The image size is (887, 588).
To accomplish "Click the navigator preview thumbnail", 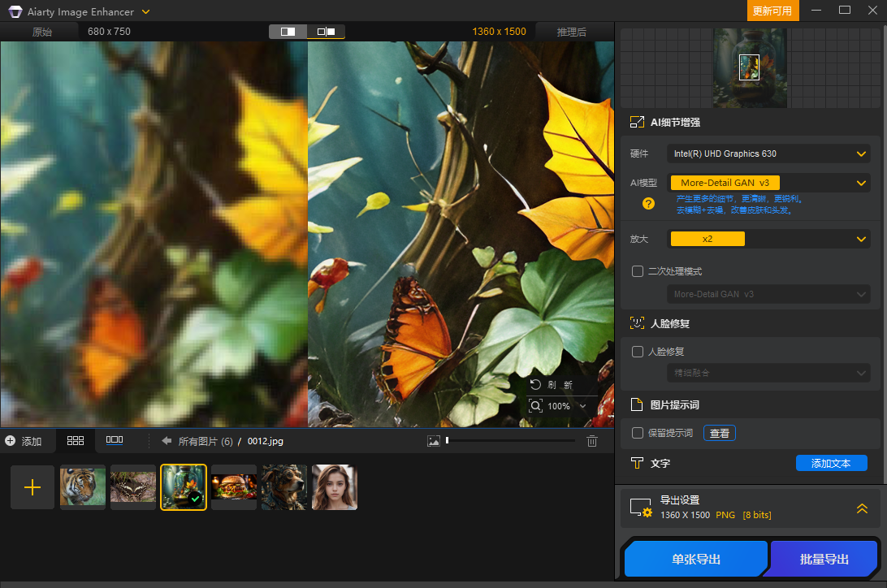I will (x=750, y=68).
